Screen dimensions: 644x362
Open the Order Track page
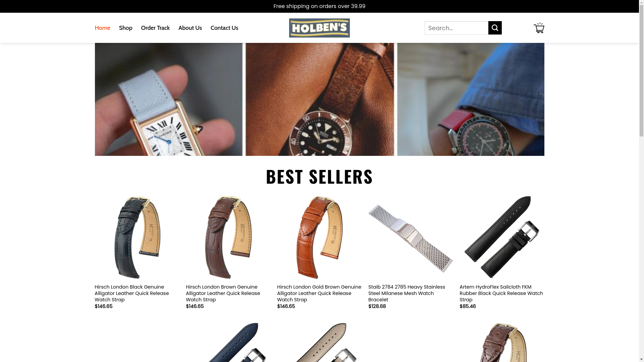(x=155, y=28)
